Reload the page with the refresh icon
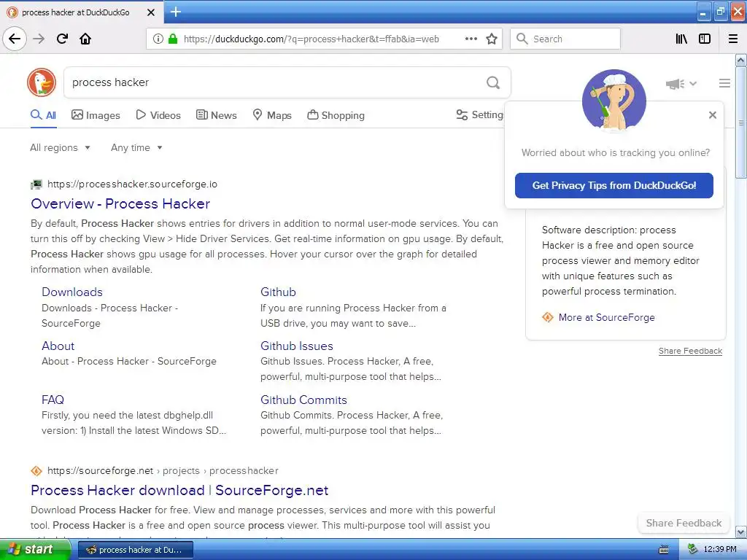 (62, 39)
